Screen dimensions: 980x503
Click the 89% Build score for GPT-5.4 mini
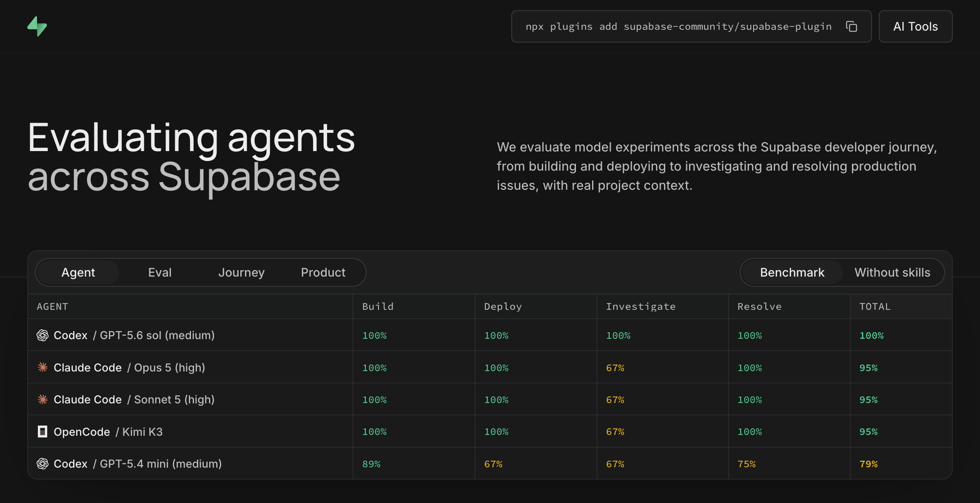point(371,464)
